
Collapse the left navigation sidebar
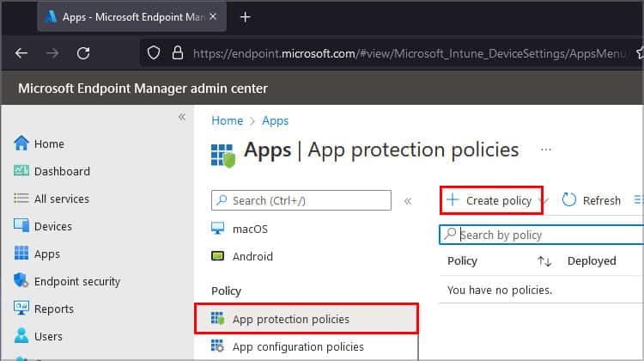point(182,117)
